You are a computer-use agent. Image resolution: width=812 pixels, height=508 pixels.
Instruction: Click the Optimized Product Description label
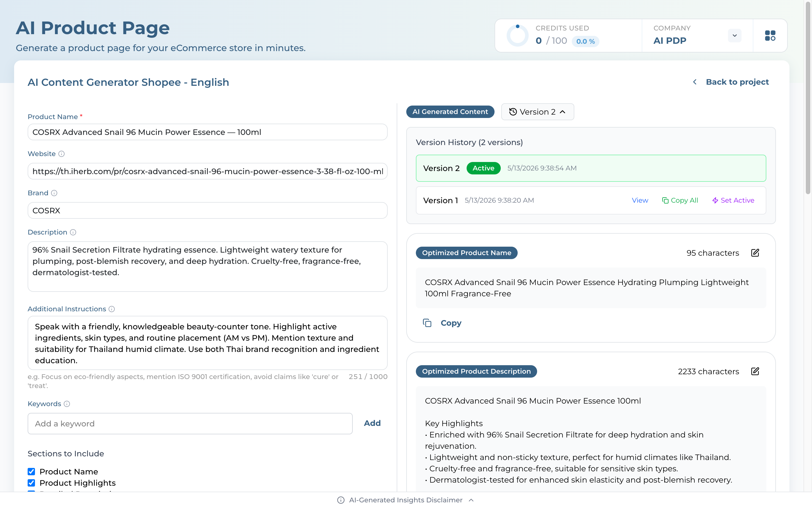pyautogui.click(x=476, y=371)
